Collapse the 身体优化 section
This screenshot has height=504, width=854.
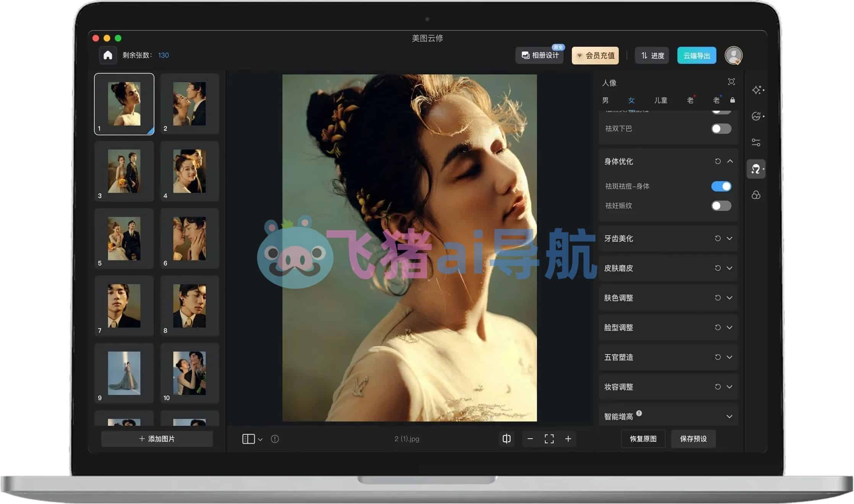[x=730, y=161]
